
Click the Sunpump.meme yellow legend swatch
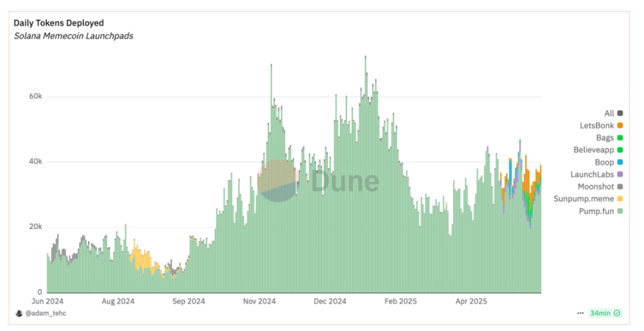[619, 199]
